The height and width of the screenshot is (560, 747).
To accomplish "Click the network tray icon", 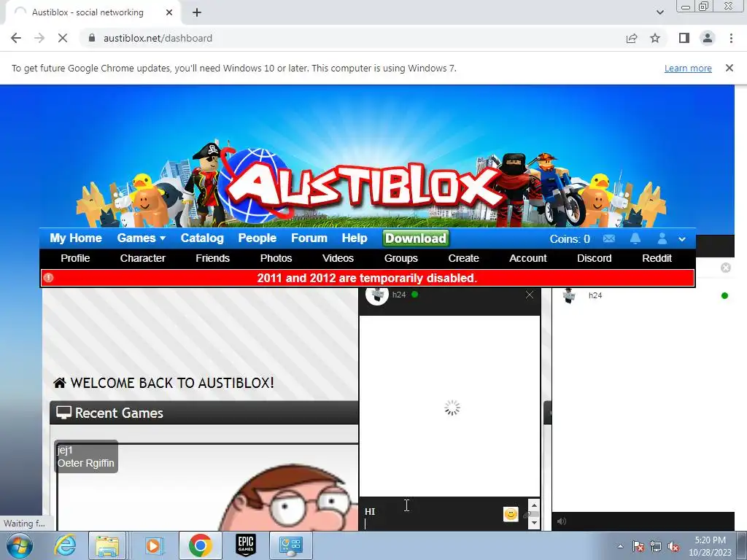I will pos(656,547).
